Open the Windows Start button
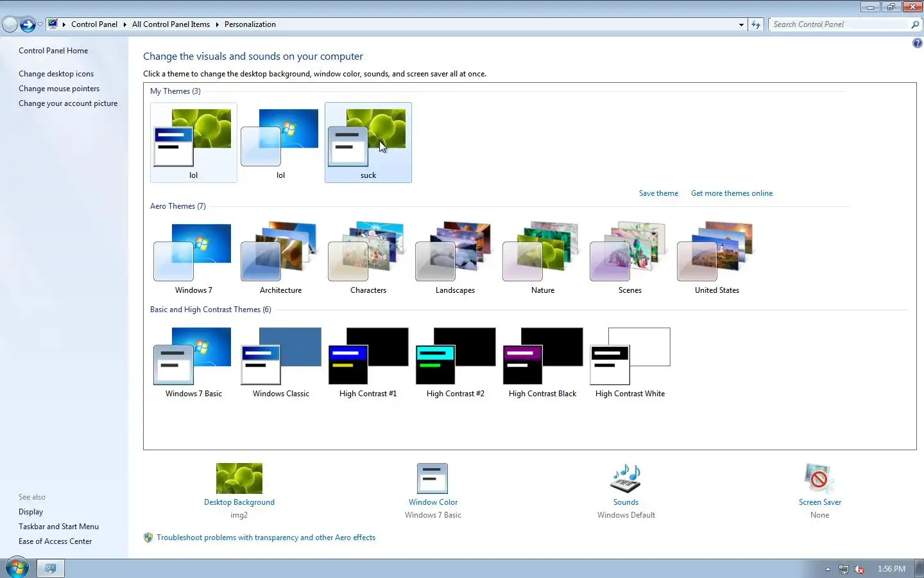The height and width of the screenshot is (578, 924). 17,568
